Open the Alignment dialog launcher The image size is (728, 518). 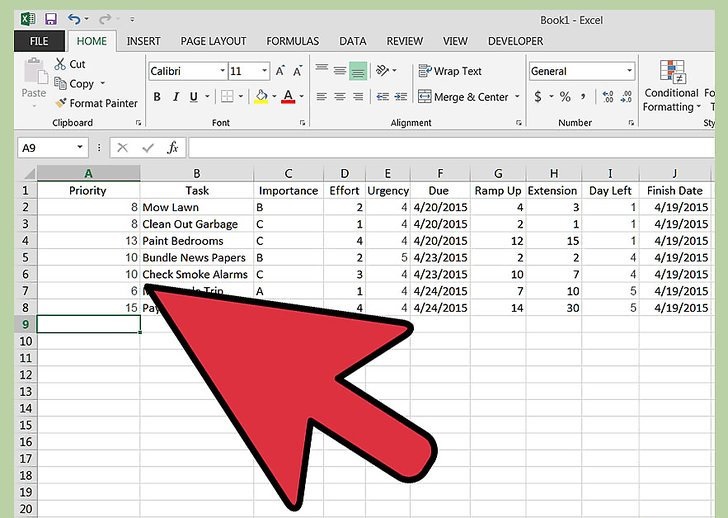(x=519, y=123)
